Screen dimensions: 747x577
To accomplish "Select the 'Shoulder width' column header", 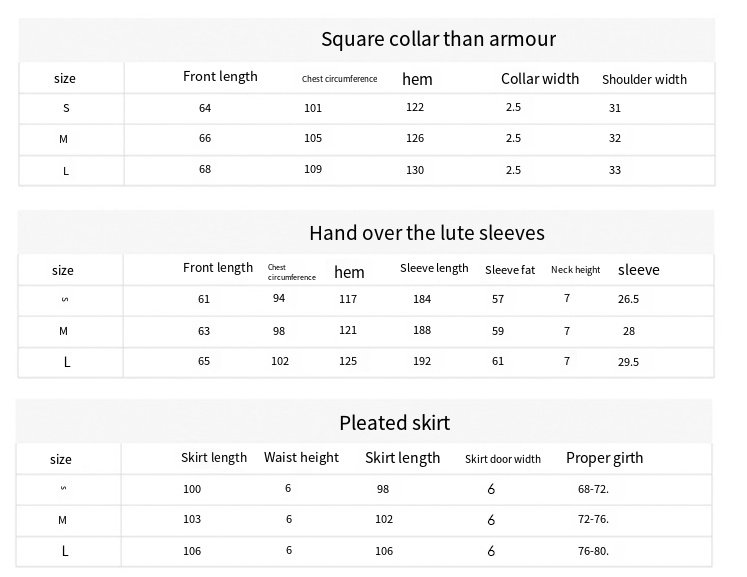I will point(644,80).
